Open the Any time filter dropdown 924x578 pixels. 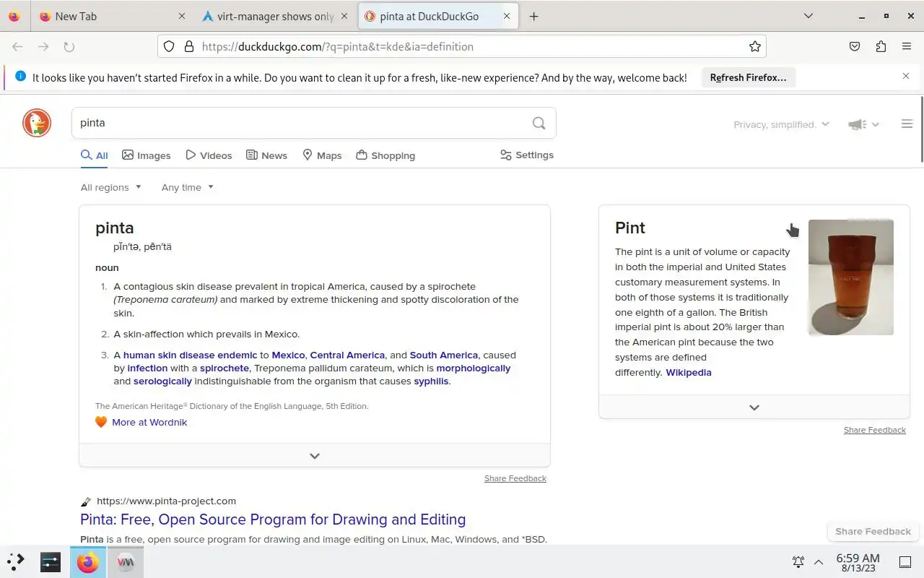188,187
